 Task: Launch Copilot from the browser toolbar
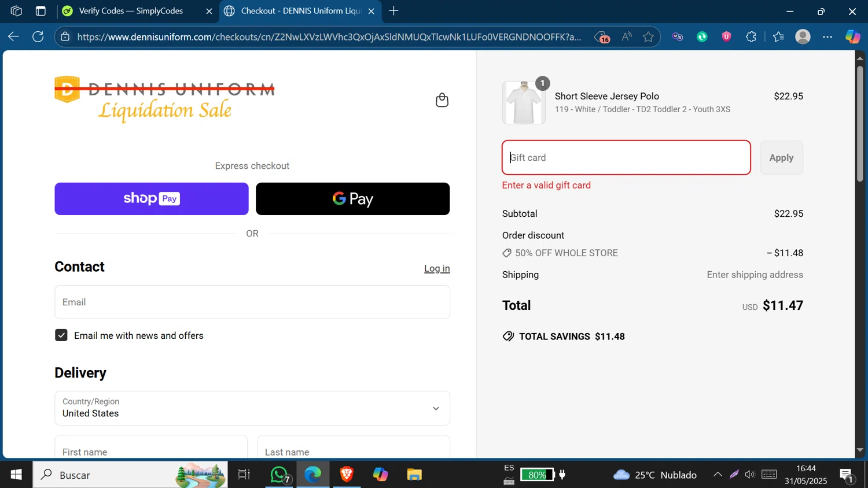(852, 36)
